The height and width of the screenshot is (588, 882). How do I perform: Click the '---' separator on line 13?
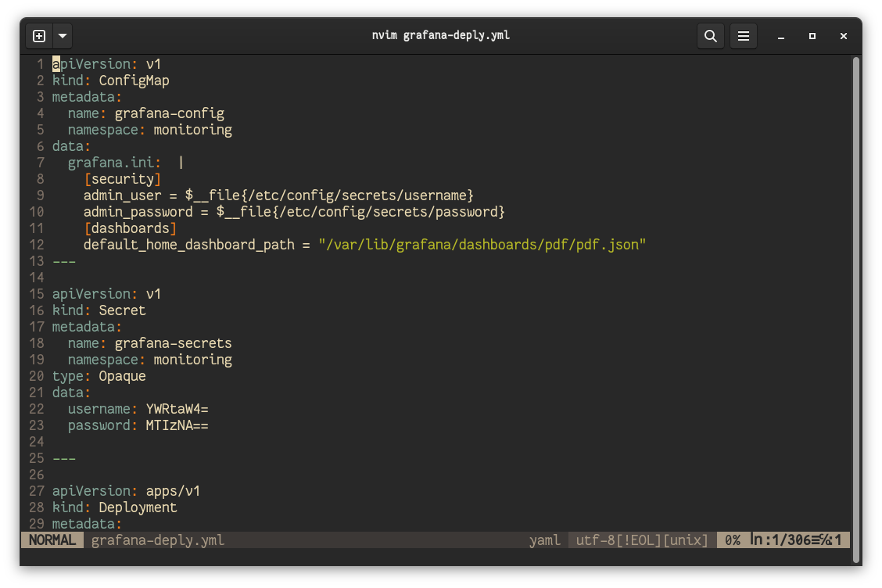(63, 261)
